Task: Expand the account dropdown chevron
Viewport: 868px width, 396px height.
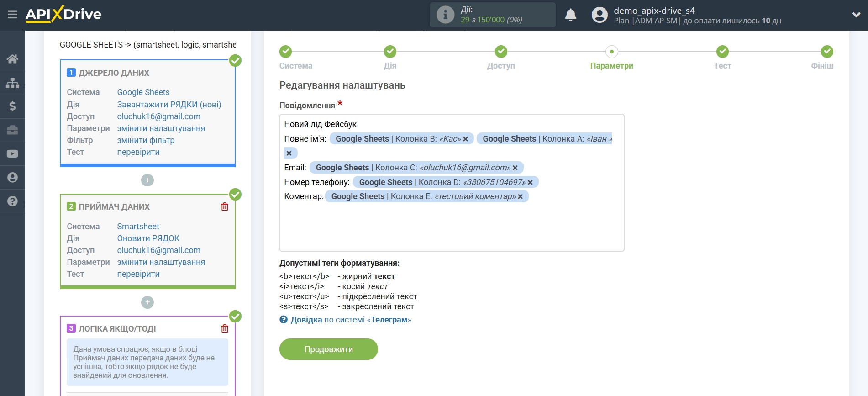Action: [x=856, y=15]
